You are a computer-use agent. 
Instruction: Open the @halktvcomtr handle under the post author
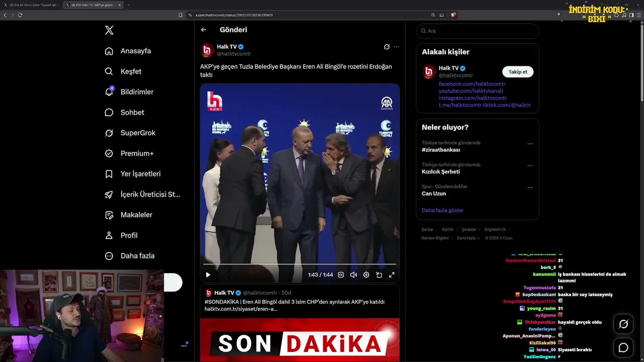tap(234, 54)
